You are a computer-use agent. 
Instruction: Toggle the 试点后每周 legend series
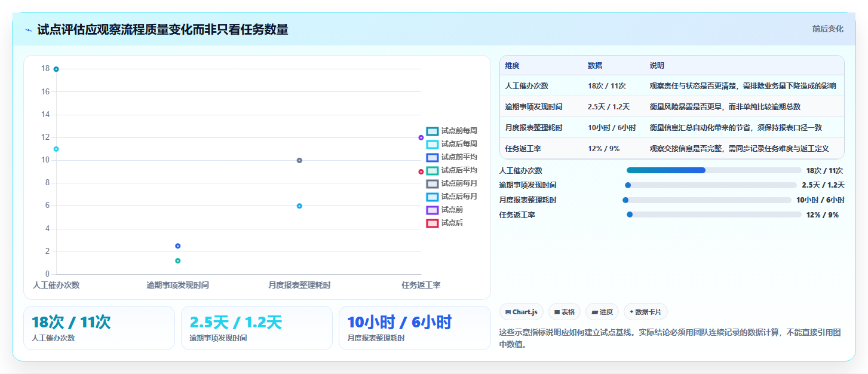(452, 144)
